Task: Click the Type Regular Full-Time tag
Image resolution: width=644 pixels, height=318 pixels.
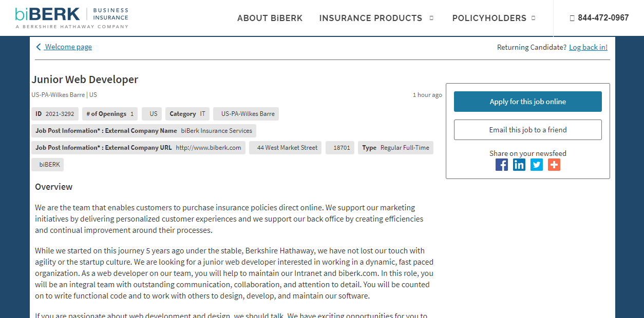Action: [x=395, y=148]
